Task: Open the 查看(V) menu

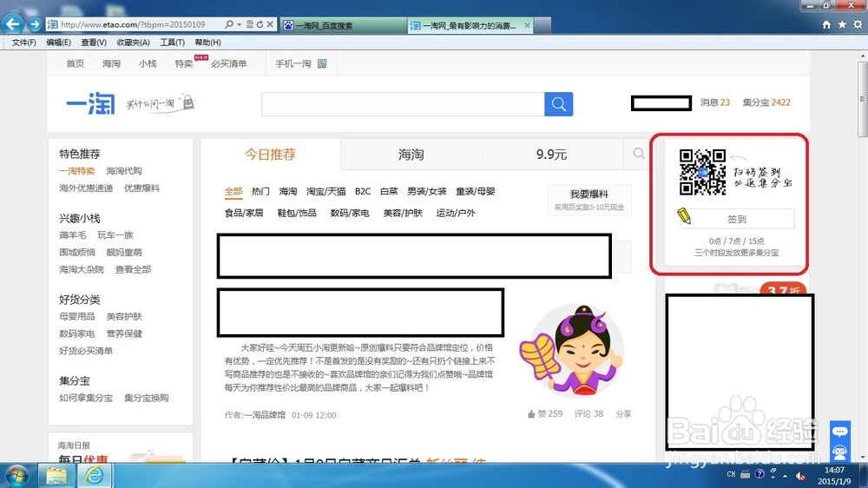Action: coord(94,42)
